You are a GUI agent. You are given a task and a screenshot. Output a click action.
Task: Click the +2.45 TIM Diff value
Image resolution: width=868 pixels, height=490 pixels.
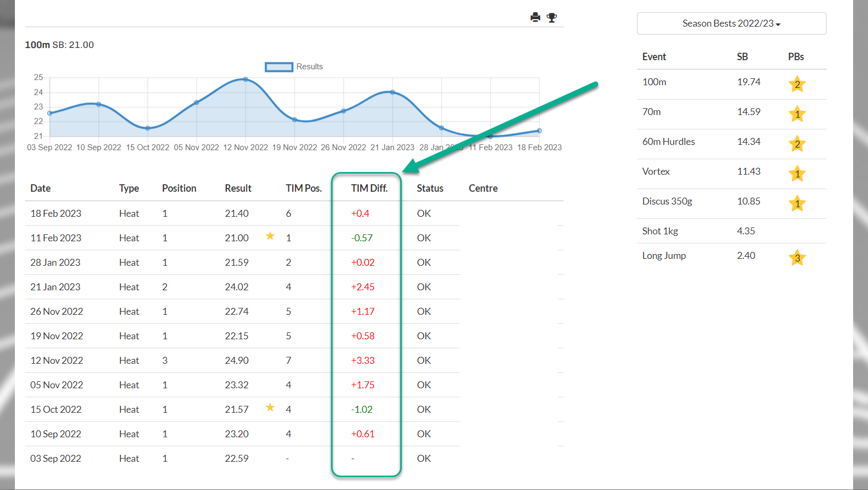363,287
